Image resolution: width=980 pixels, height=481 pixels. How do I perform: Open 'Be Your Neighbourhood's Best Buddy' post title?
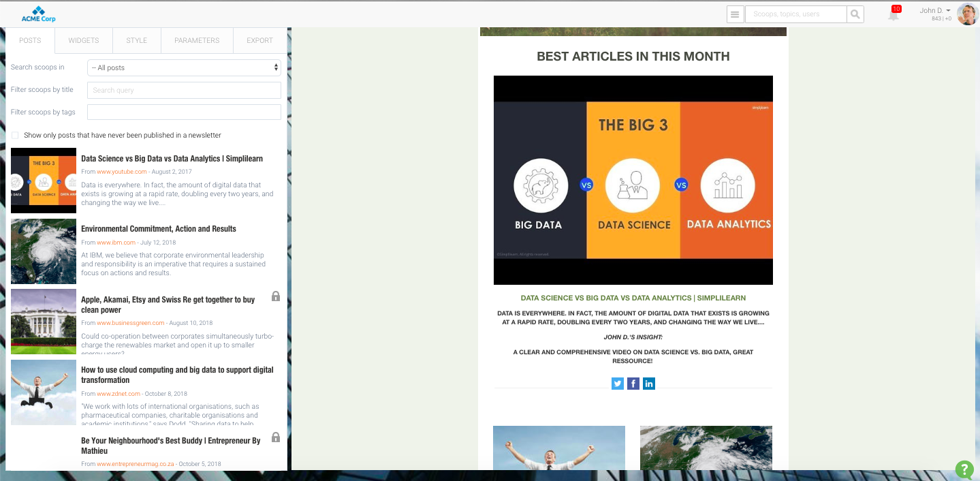(x=171, y=446)
